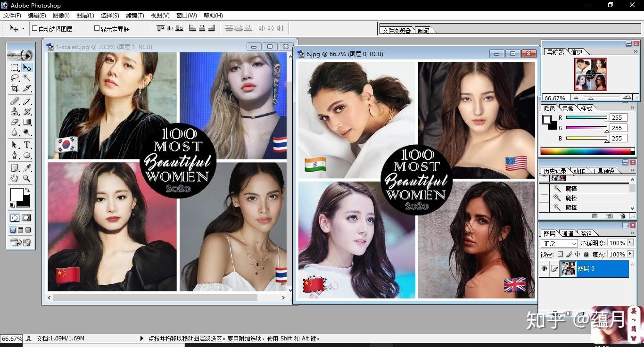This screenshot has height=347, width=644.
Task: Open the 滤镜(T) menu
Action: [x=135, y=16]
